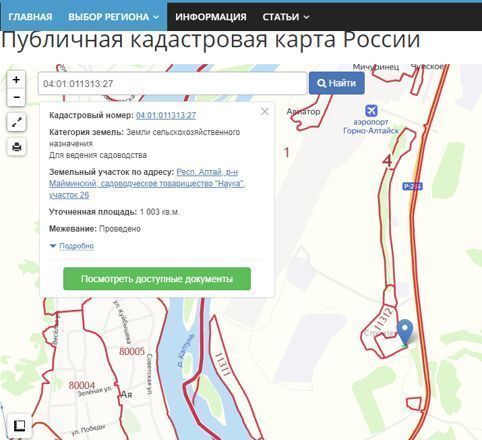Open the ИНФОРМАЦИЯ menu item
This screenshot has height=440, width=482.
(211, 17)
